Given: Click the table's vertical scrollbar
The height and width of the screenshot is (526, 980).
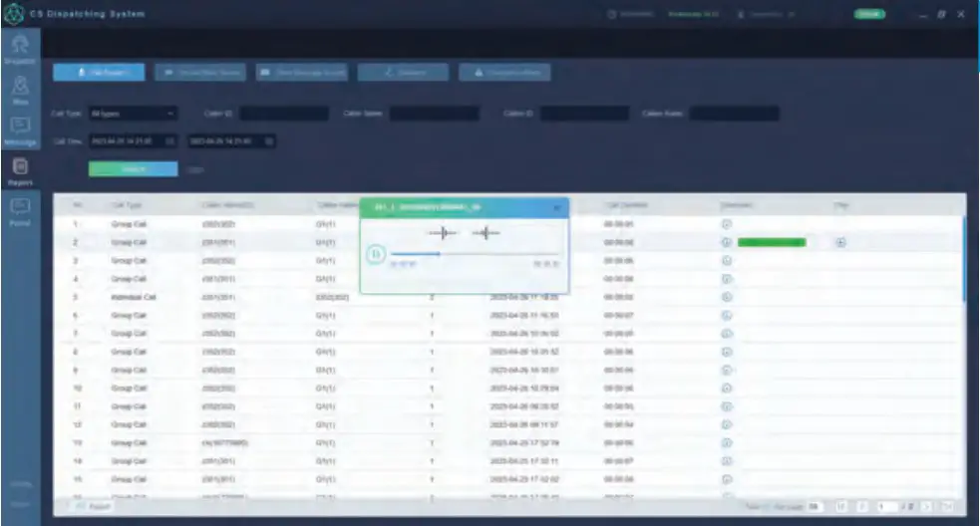Looking at the screenshot, I should point(964,259).
